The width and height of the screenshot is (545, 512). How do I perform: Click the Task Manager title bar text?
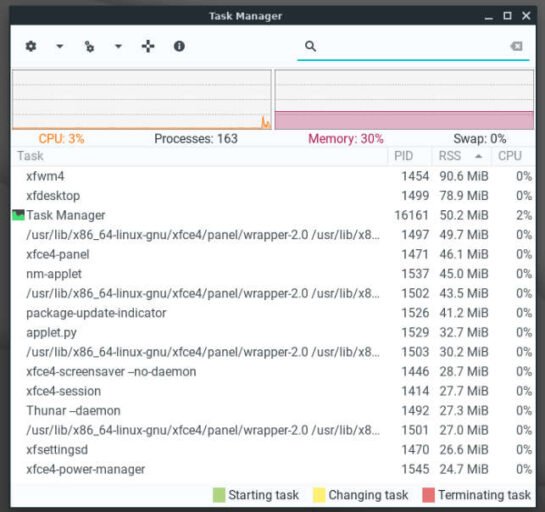pos(245,16)
